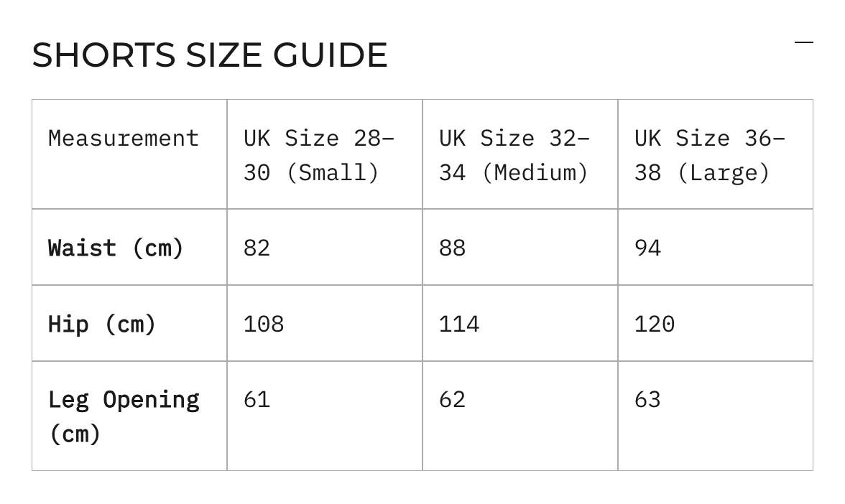Click the hip value 114 cell
The width and height of the screenshot is (845, 504).
click(520, 323)
